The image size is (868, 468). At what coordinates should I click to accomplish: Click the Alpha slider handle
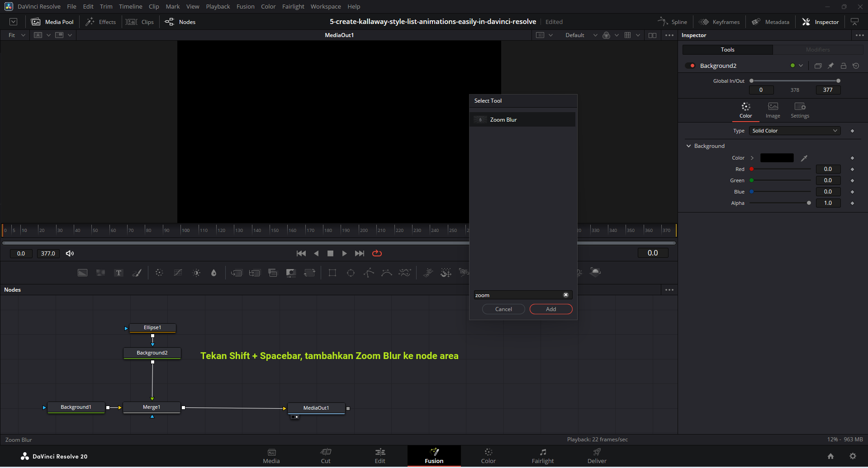[809, 203]
